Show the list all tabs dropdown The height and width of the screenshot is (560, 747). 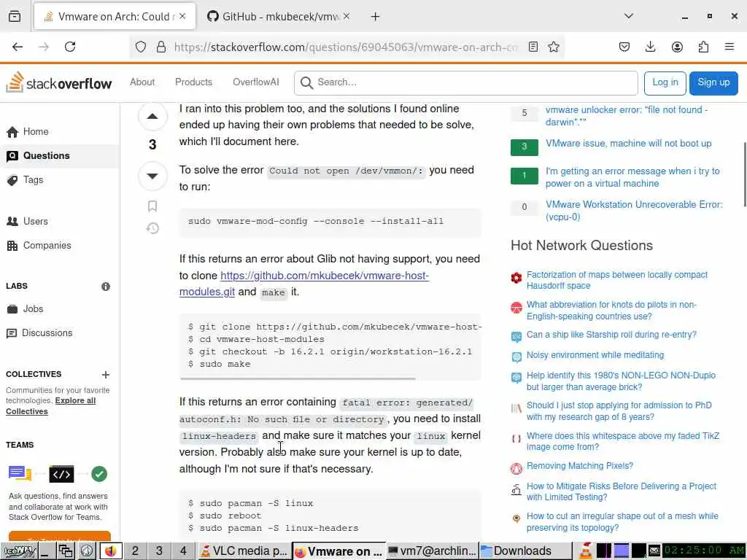(629, 16)
